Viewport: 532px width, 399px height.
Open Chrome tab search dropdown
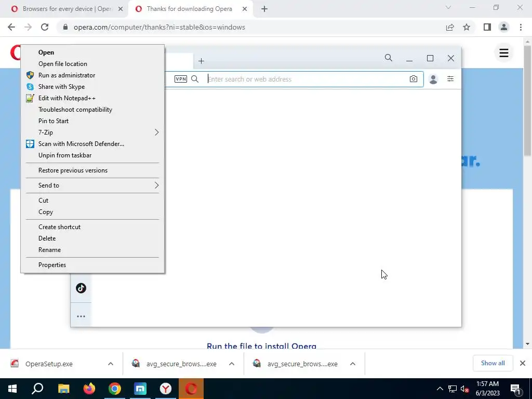coord(448,7)
